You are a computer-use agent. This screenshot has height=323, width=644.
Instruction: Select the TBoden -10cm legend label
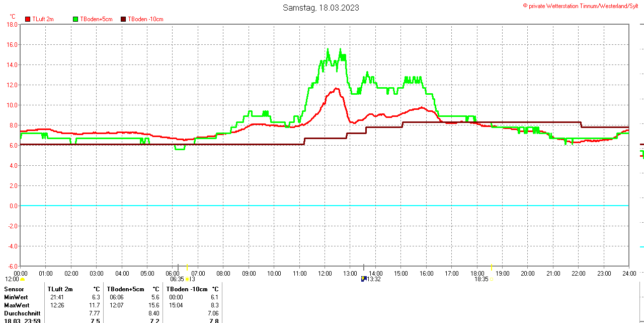point(145,19)
